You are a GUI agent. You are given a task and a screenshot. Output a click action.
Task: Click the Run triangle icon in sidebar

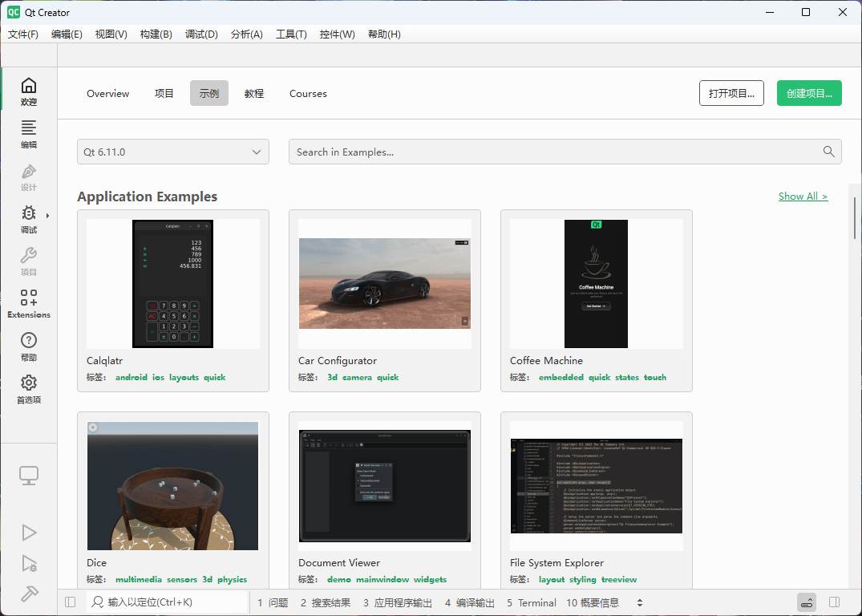coord(29,532)
